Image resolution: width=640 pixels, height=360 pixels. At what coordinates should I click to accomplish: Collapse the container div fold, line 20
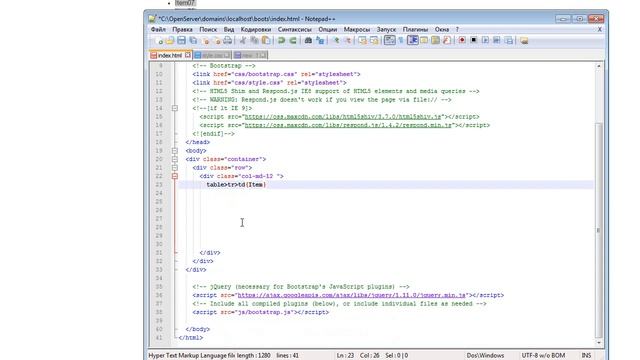(x=175, y=159)
